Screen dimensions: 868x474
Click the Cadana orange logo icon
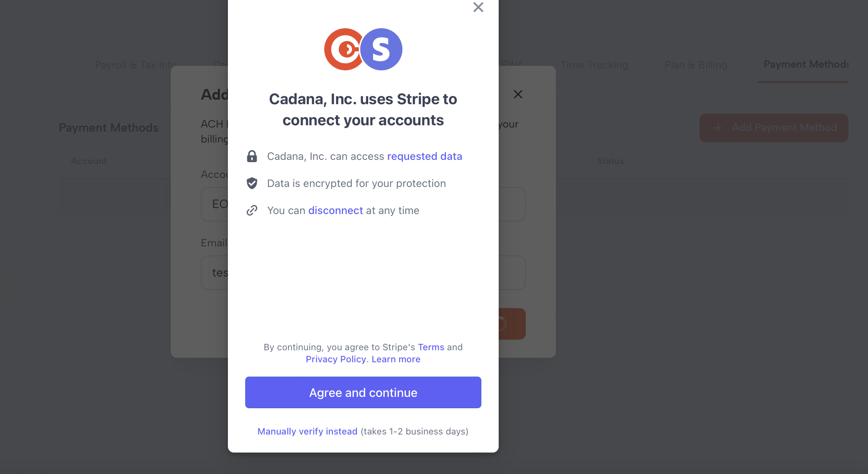tap(343, 49)
